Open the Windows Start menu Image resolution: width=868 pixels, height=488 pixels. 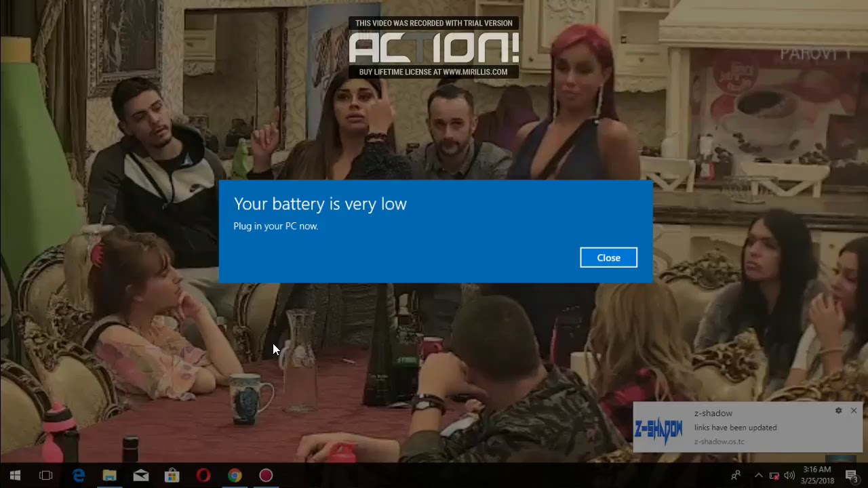coord(15,475)
